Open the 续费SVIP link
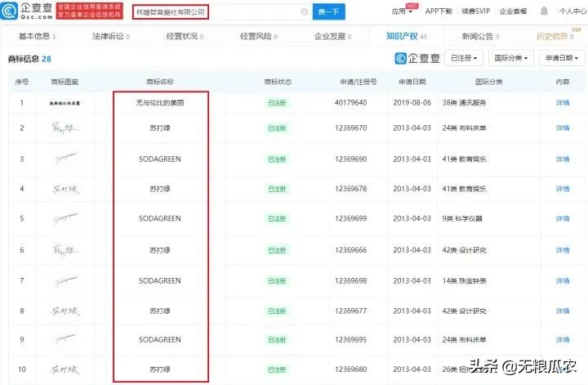Image resolution: width=588 pixels, height=385 pixels. coord(476,11)
